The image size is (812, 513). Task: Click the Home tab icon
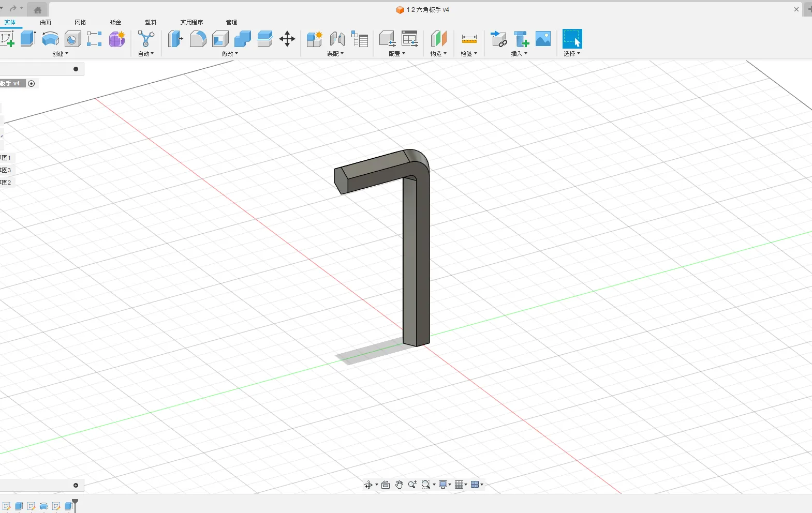37,10
